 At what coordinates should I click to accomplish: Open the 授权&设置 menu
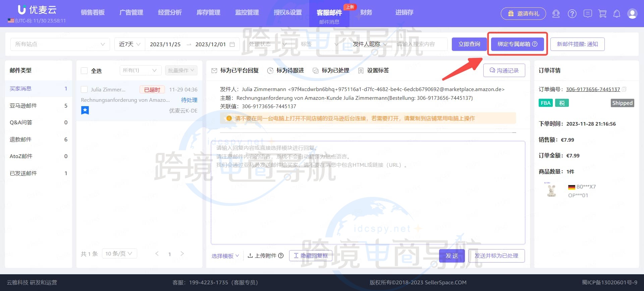click(x=288, y=12)
